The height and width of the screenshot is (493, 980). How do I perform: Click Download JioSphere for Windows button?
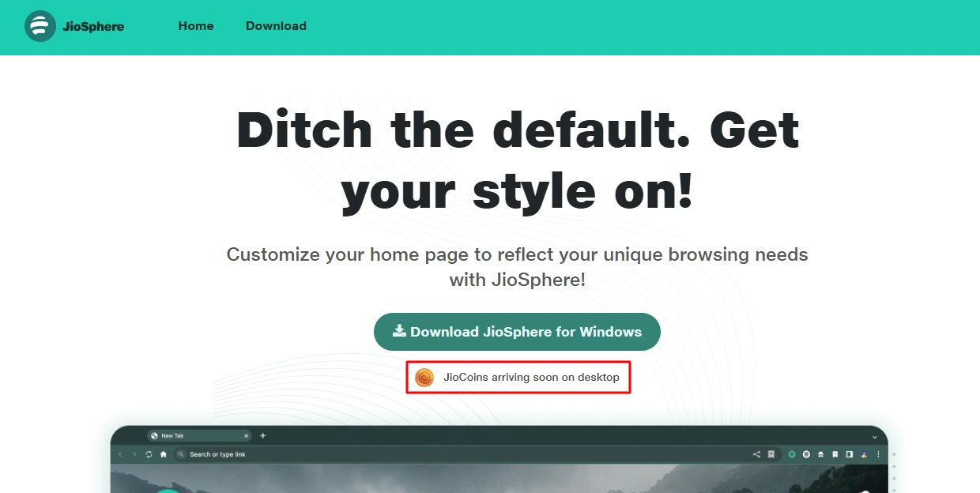517,332
